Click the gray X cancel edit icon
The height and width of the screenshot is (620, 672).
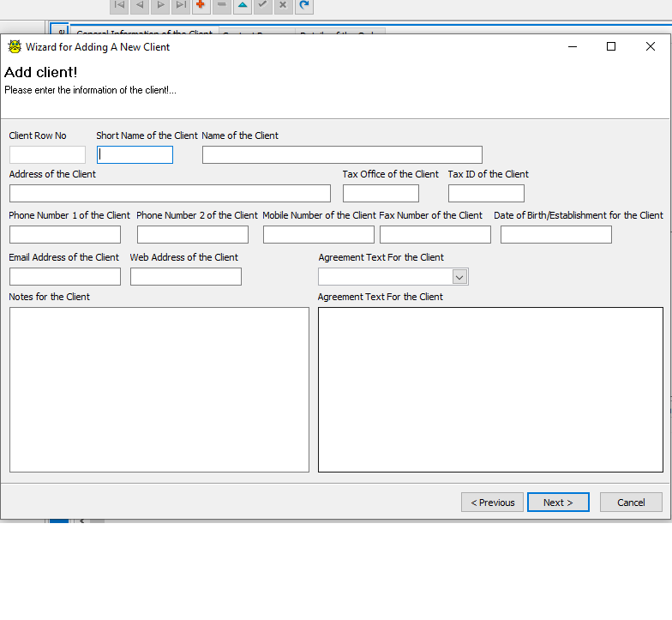pyautogui.click(x=283, y=6)
